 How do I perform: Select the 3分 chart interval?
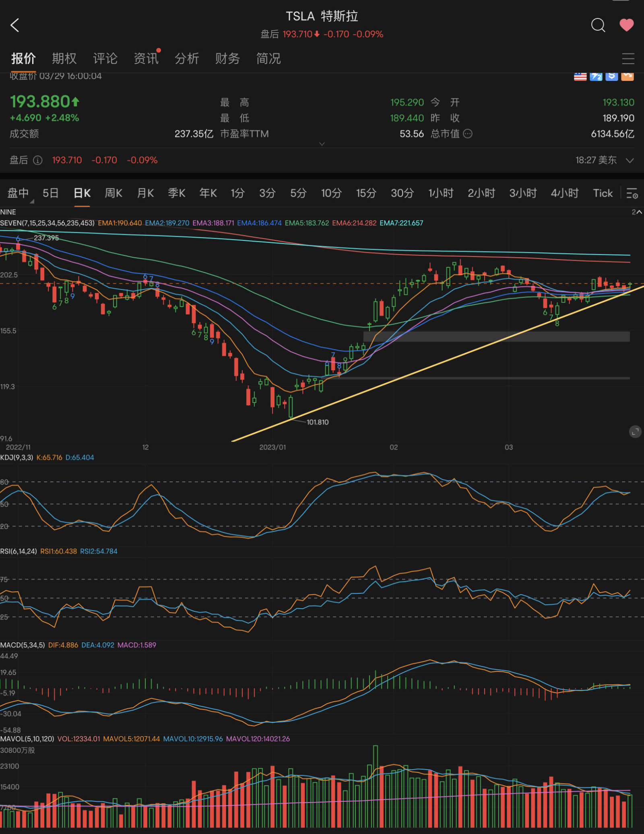pos(267,193)
